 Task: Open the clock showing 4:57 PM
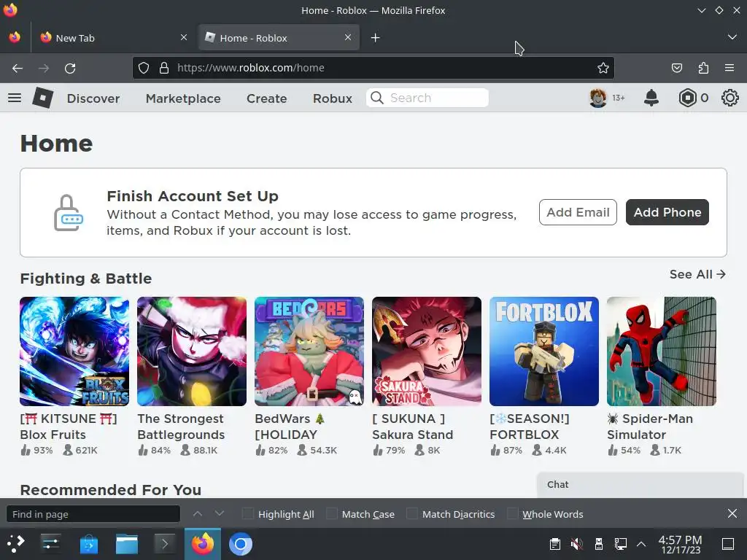681,544
